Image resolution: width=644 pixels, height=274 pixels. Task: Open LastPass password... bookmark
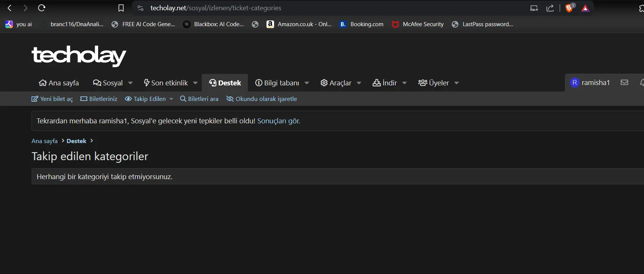(482, 24)
